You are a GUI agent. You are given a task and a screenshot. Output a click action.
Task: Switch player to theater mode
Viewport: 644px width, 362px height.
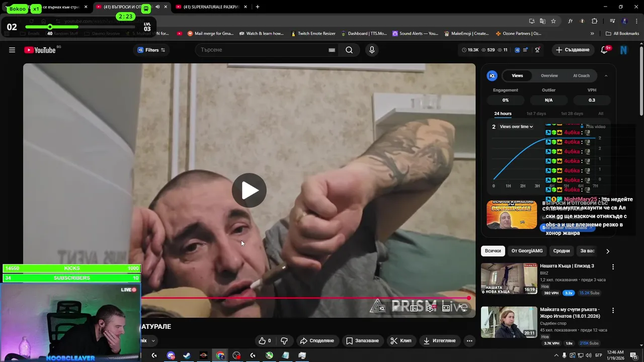[446, 308]
